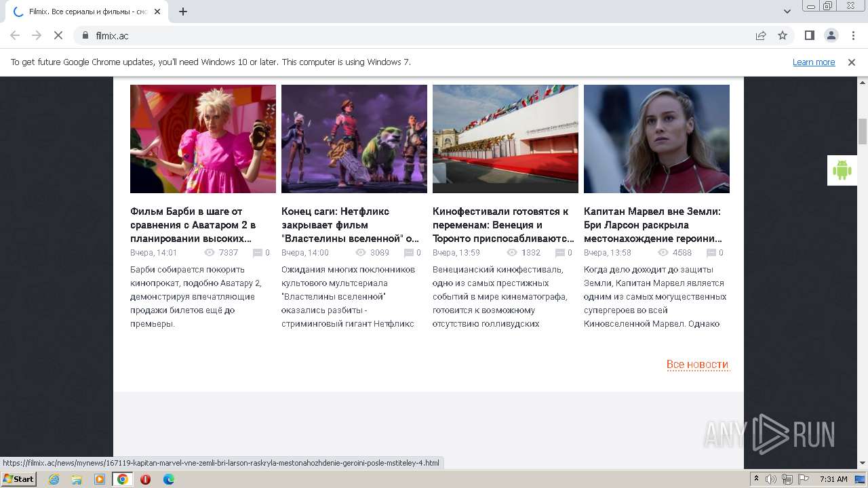Click views eye icon with 4588
Image resolution: width=868 pixels, height=488 pixels.
point(663,253)
